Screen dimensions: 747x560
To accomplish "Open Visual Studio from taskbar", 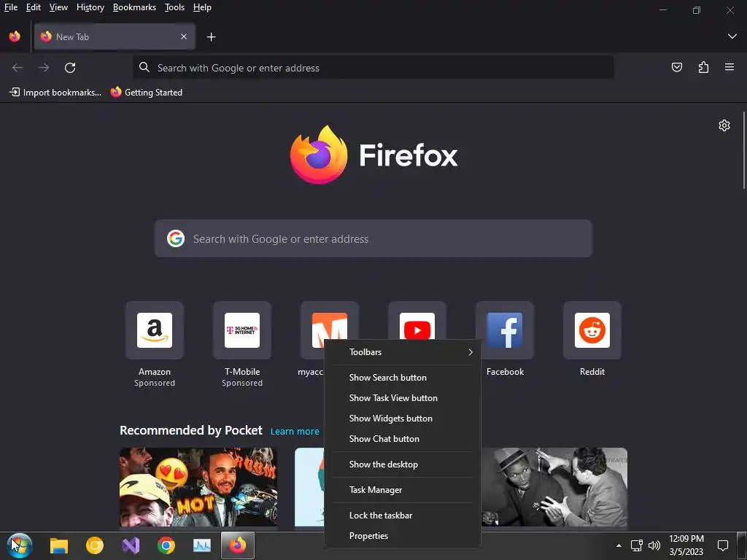I will tap(131, 545).
